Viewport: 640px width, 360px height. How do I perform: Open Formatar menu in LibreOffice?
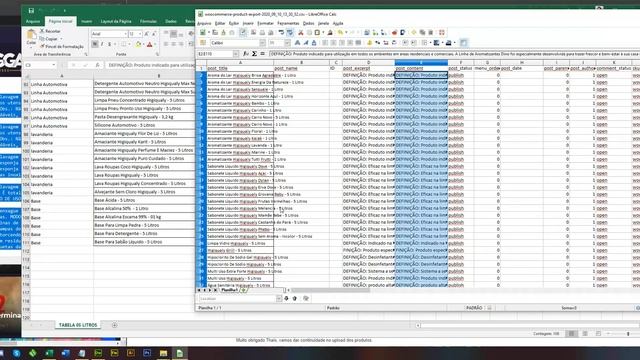coord(265,23)
